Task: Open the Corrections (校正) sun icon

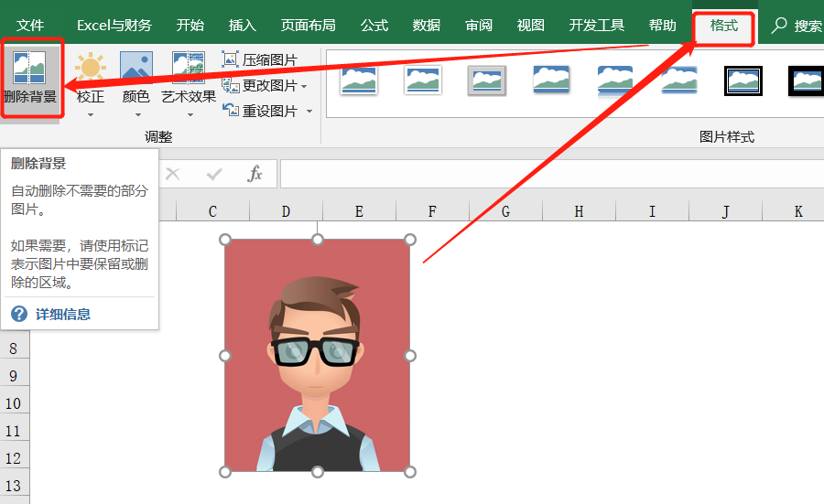Action: pyautogui.click(x=90, y=68)
